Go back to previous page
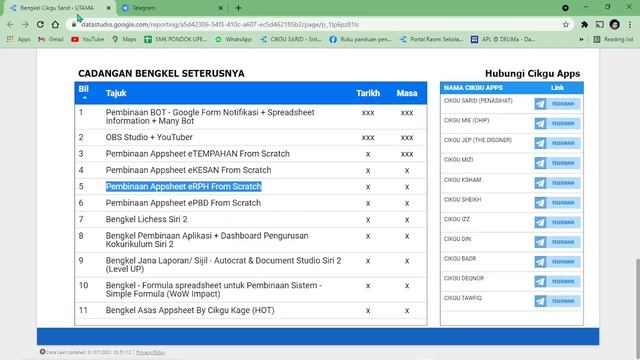The height and width of the screenshot is (360, 640). point(10,24)
